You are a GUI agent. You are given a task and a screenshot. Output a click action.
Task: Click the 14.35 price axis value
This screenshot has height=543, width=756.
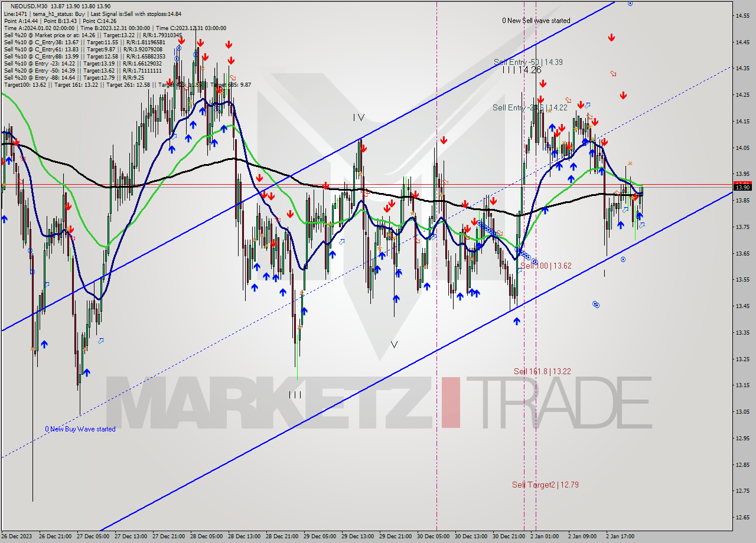[x=743, y=68]
